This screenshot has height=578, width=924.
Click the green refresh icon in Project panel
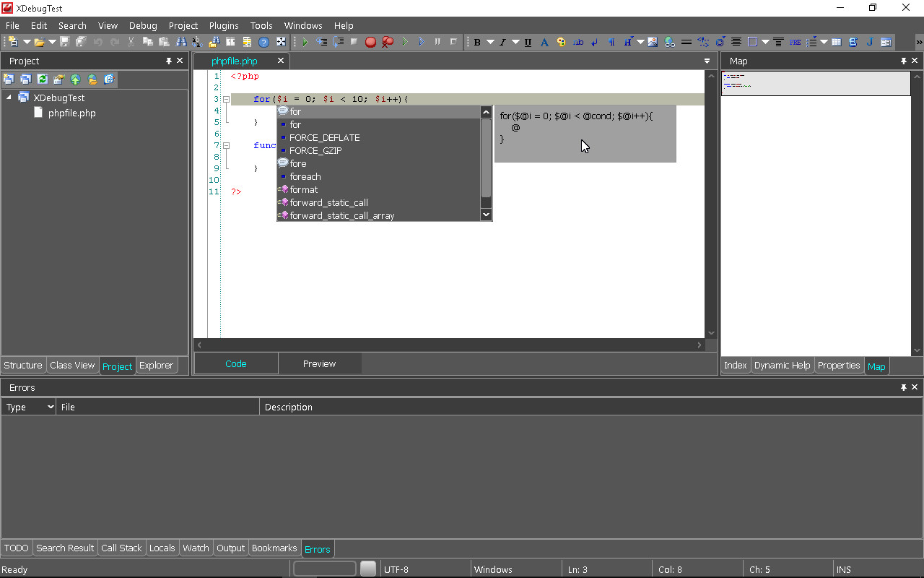(x=43, y=79)
